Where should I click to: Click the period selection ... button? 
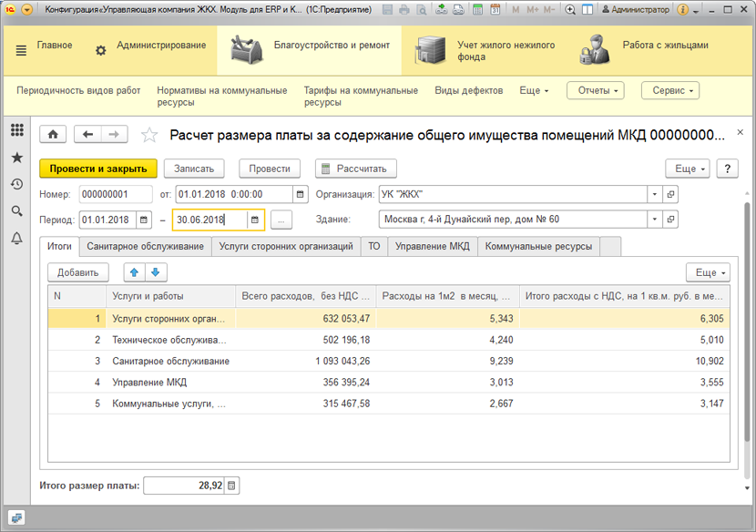coord(281,220)
